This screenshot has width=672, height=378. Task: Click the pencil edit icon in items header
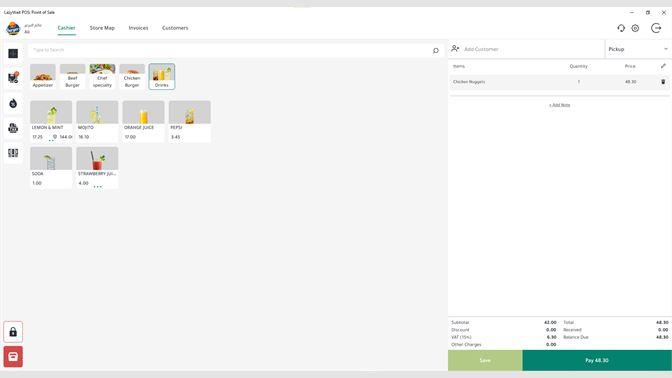pos(663,66)
